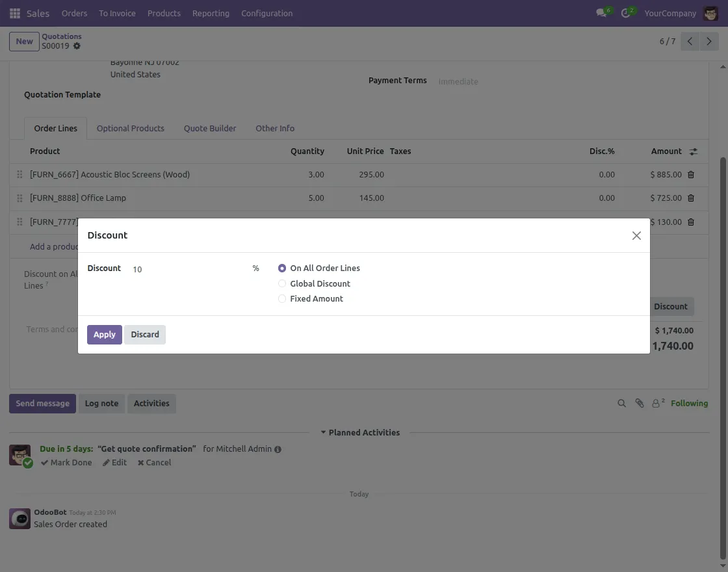Select the Fixed Amount option

click(282, 299)
